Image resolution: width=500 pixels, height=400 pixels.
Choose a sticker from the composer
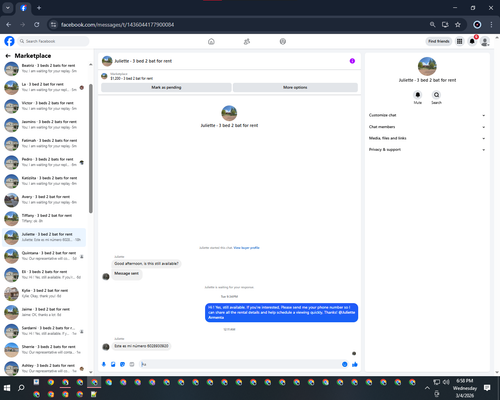pos(122,364)
